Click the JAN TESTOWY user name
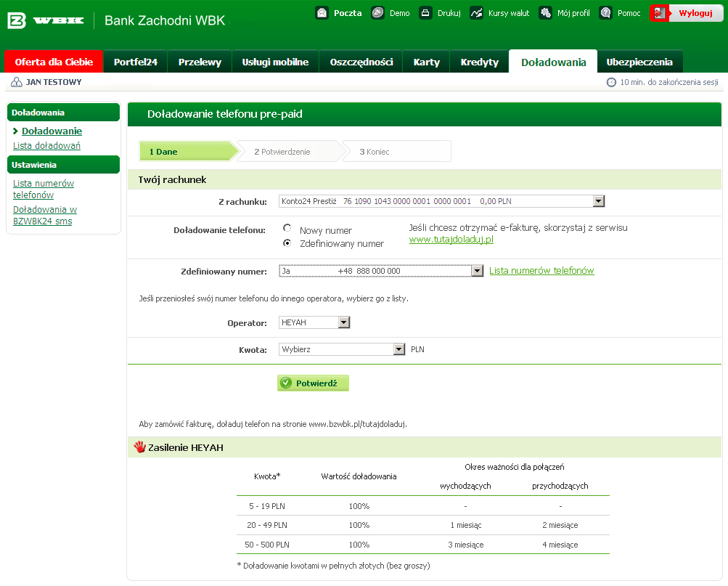This screenshot has width=728, height=586. (54, 82)
